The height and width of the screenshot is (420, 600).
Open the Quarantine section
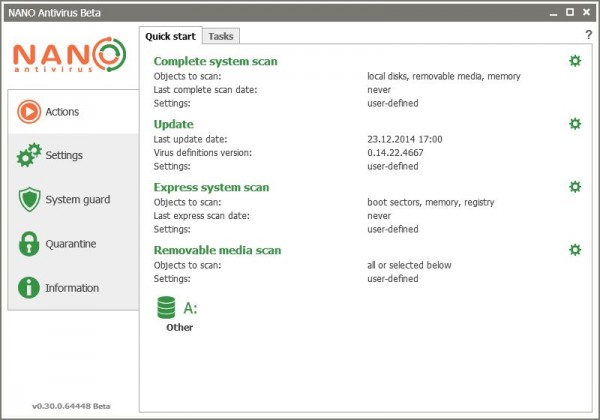coord(73,244)
